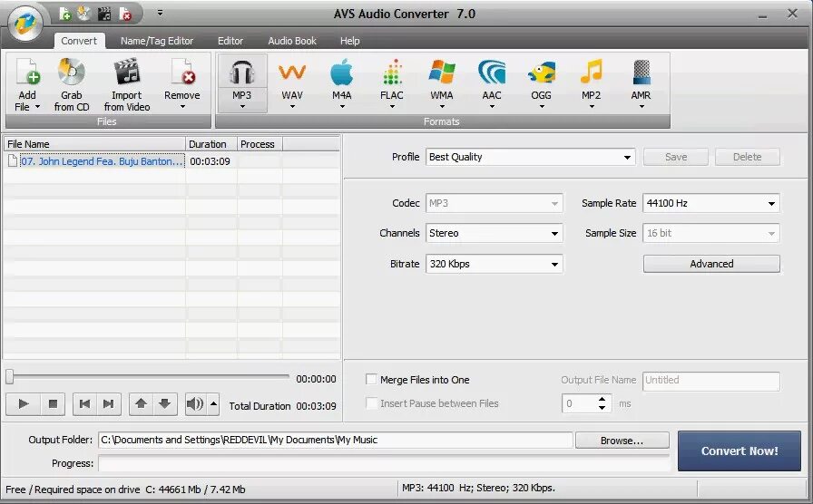Switch to the Audio Book tab
Screen dimensions: 813x504
292,41
